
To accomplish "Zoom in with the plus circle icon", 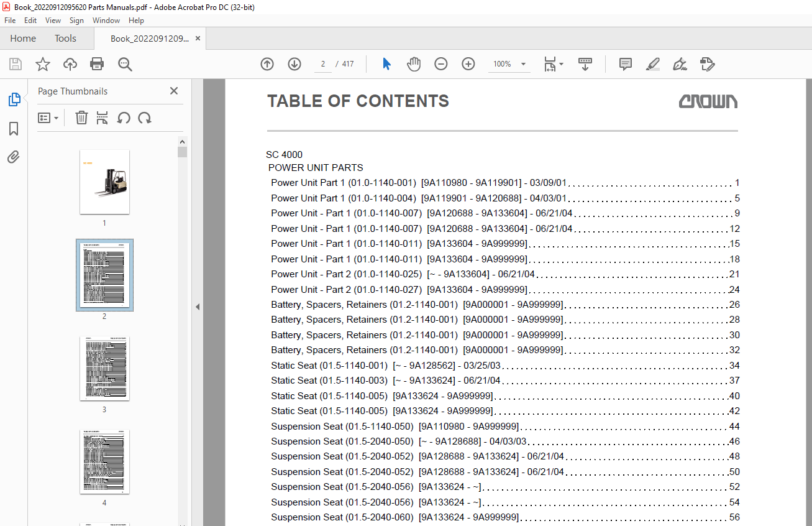I will [x=468, y=64].
